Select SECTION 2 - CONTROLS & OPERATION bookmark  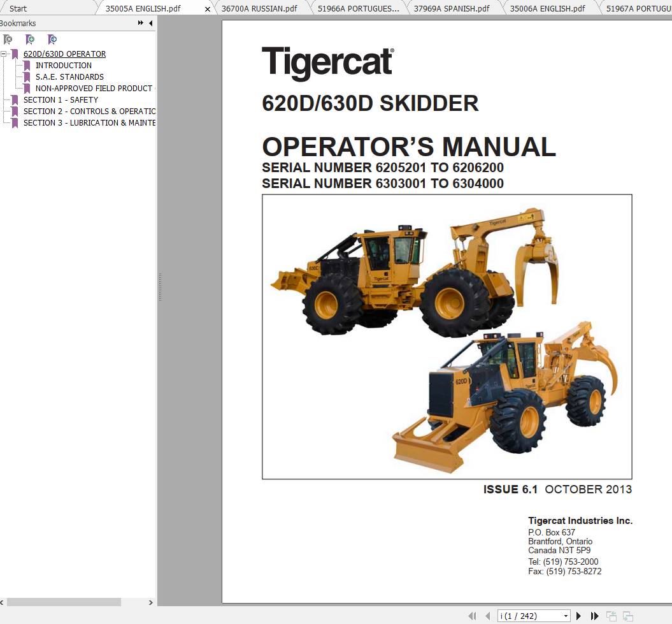tap(89, 111)
